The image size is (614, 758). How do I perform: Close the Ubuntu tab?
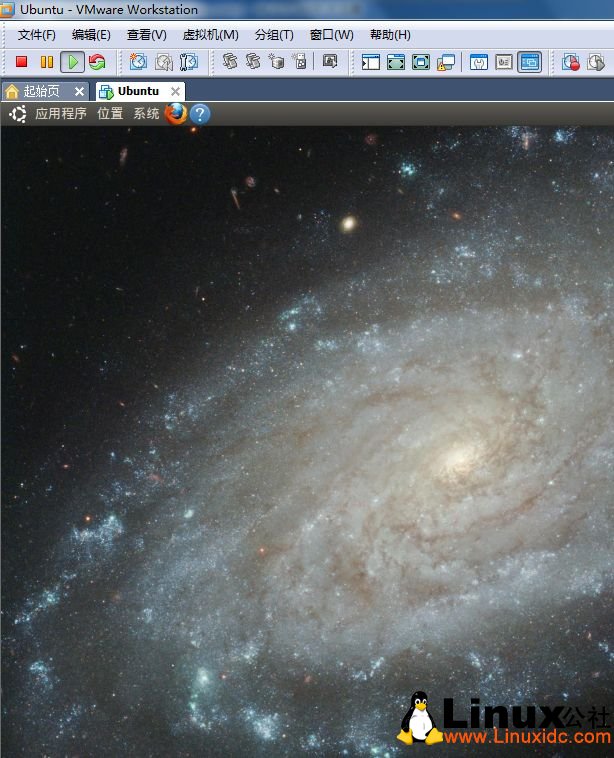click(175, 91)
